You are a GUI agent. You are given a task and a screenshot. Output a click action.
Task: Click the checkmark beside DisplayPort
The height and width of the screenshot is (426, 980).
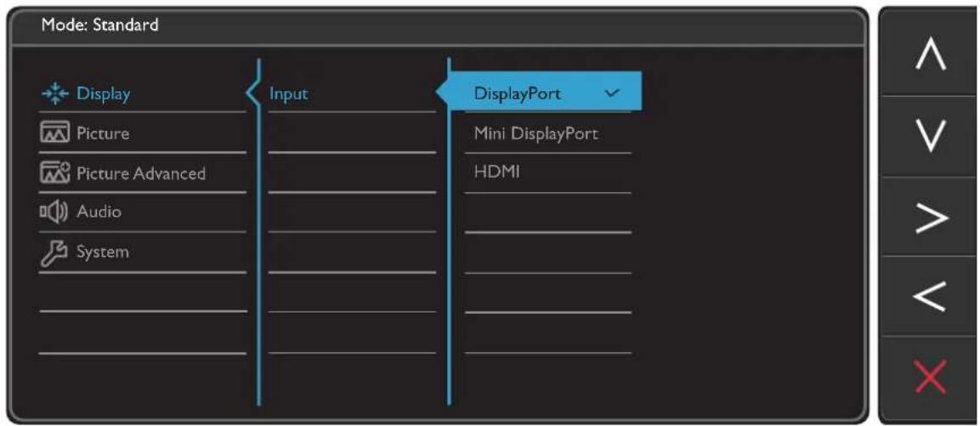click(613, 94)
